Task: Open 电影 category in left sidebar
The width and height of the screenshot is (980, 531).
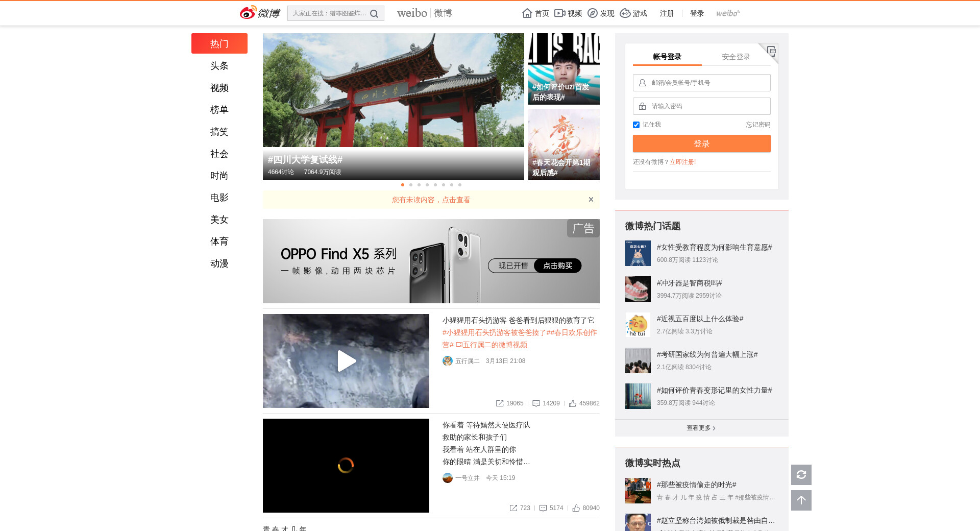Action: [219, 198]
